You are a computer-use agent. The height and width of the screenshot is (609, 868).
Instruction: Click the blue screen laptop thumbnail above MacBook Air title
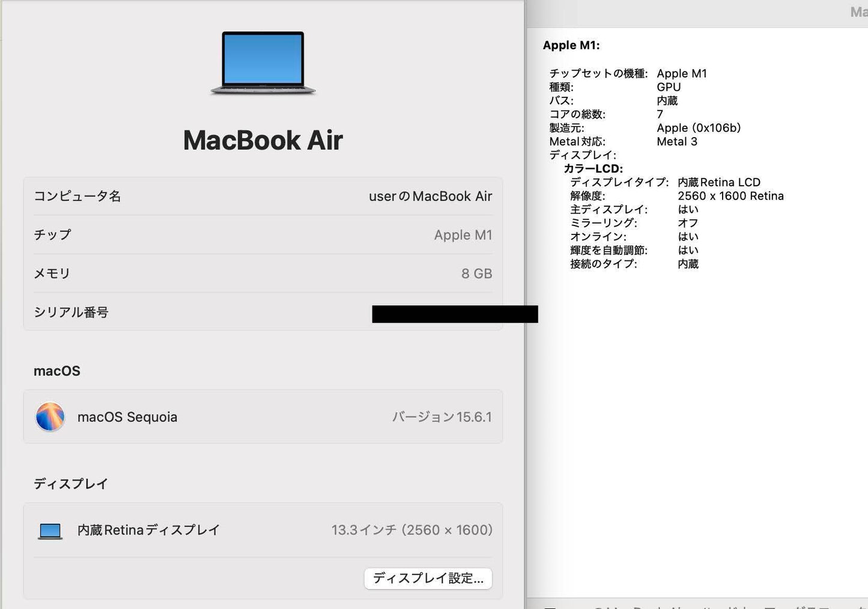pos(263,60)
